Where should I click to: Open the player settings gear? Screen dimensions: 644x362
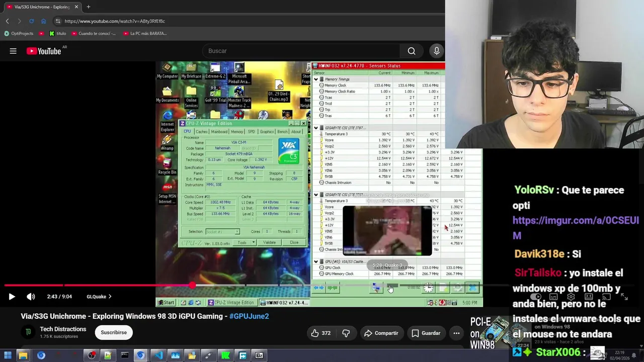(x=571, y=297)
